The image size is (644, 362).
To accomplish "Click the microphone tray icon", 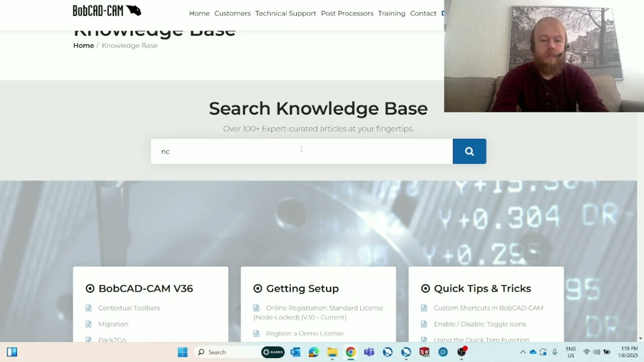I will [555, 352].
